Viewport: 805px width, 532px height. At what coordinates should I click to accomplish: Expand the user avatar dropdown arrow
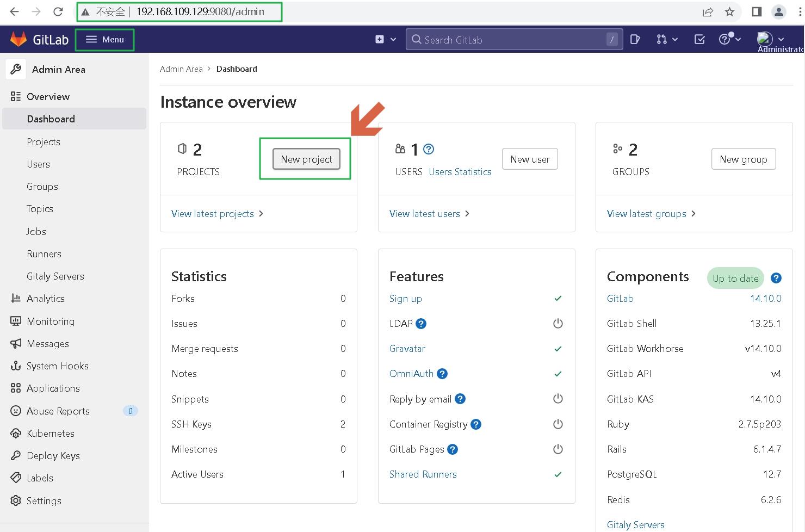point(781,40)
